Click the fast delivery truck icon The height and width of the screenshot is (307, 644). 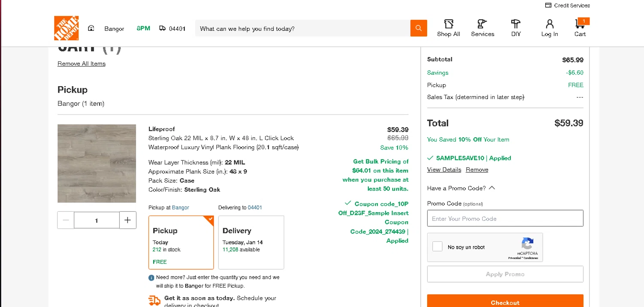154,301
